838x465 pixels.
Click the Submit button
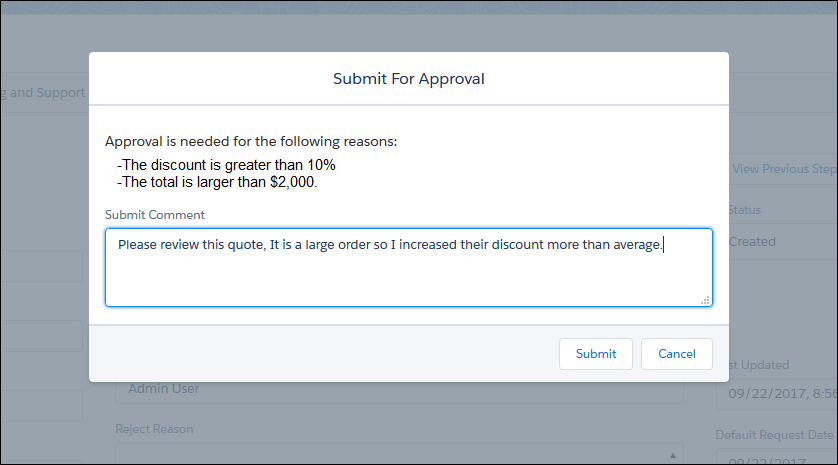pyautogui.click(x=596, y=354)
